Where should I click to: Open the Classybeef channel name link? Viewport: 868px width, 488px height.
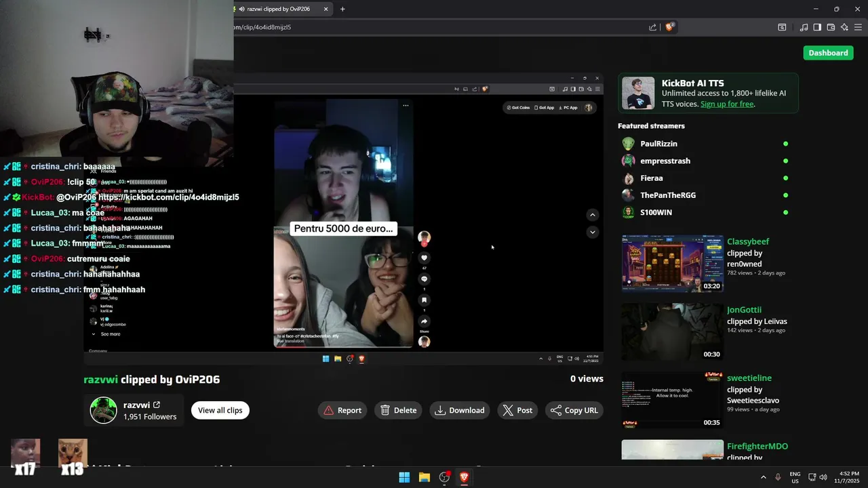click(x=748, y=241)
